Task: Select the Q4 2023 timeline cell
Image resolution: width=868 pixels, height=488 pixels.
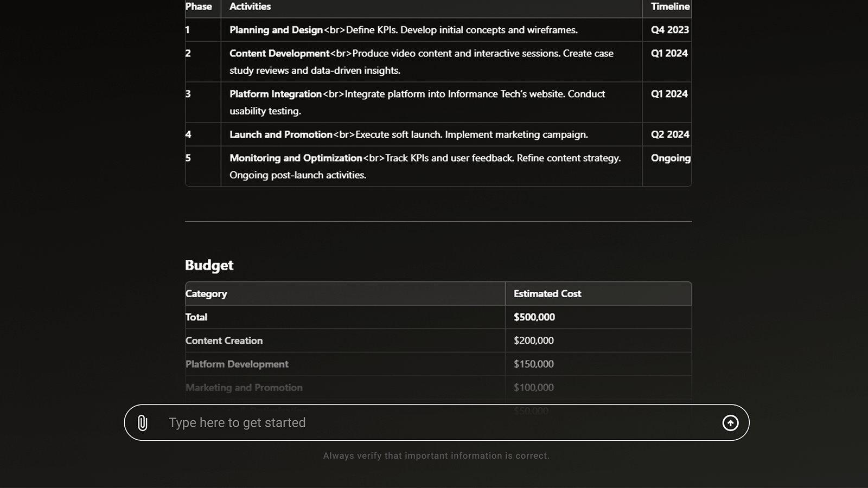Action: point(669,30)
